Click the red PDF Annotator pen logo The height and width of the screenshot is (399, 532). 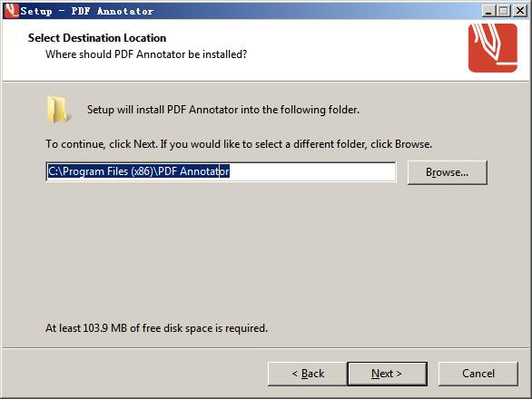[x=493, y=48]
